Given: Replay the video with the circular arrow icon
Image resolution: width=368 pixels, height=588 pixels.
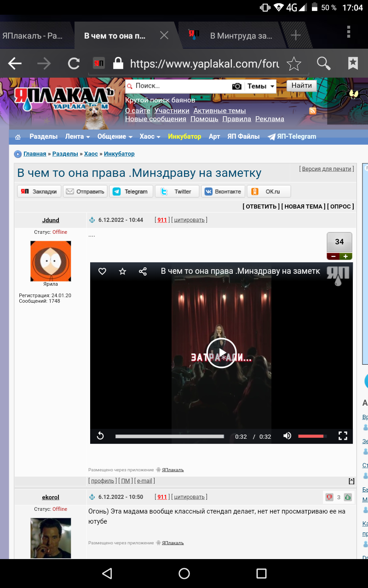Looking at the screenshot, I should (100, 436).
